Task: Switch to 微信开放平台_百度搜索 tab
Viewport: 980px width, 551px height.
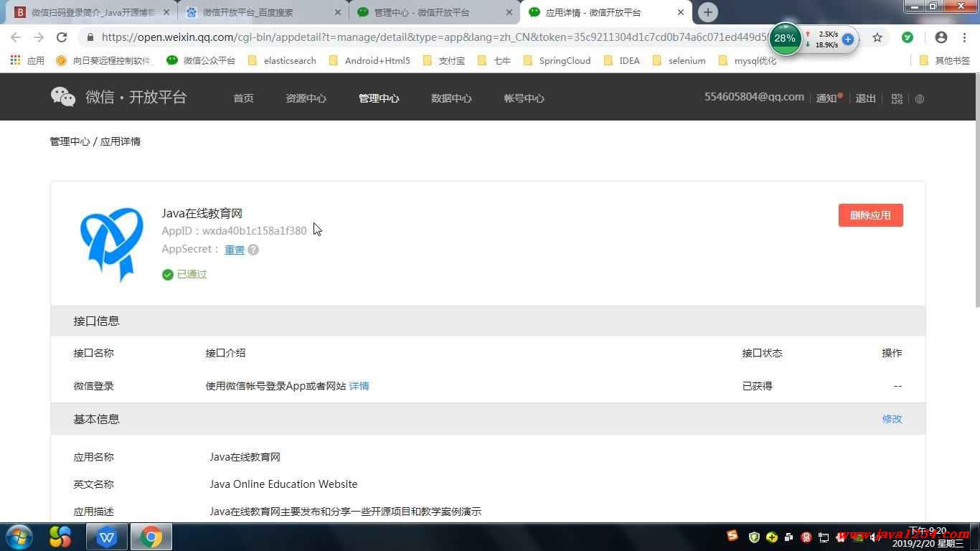Action: click(x=263, y=12)
